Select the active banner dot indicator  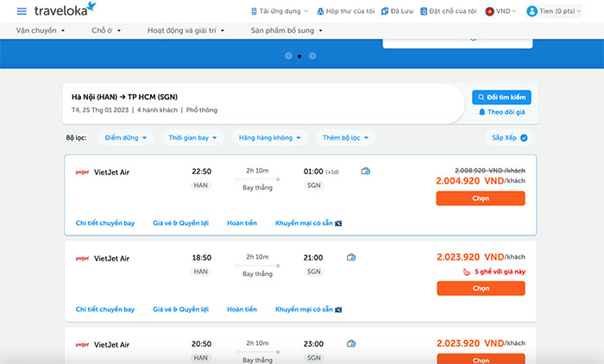click(x=299, y=56)
